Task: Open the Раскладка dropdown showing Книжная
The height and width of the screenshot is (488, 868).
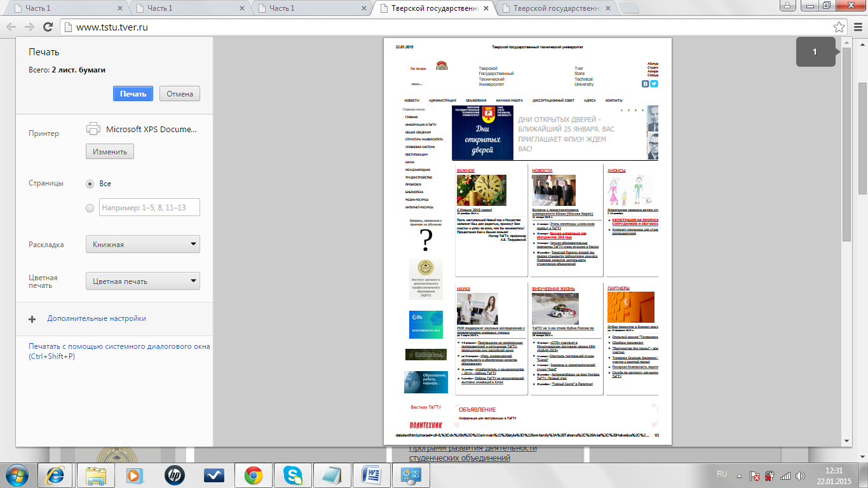Action: tap(143, 244)
